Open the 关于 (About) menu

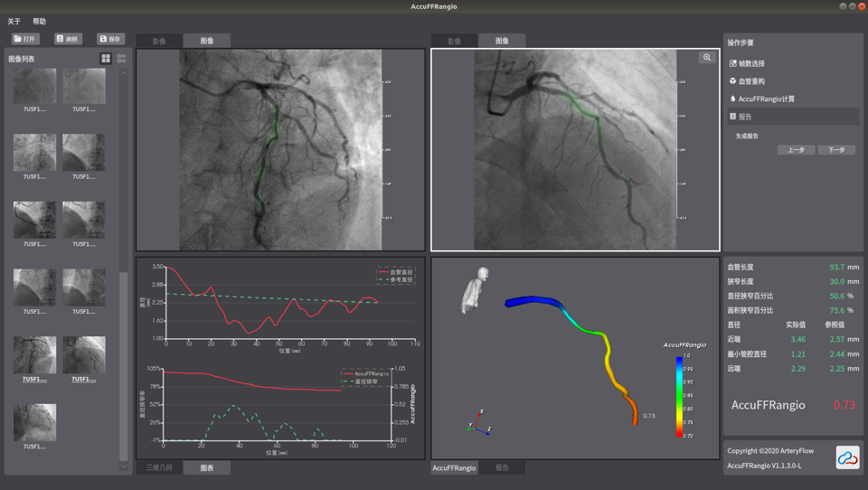14,22
